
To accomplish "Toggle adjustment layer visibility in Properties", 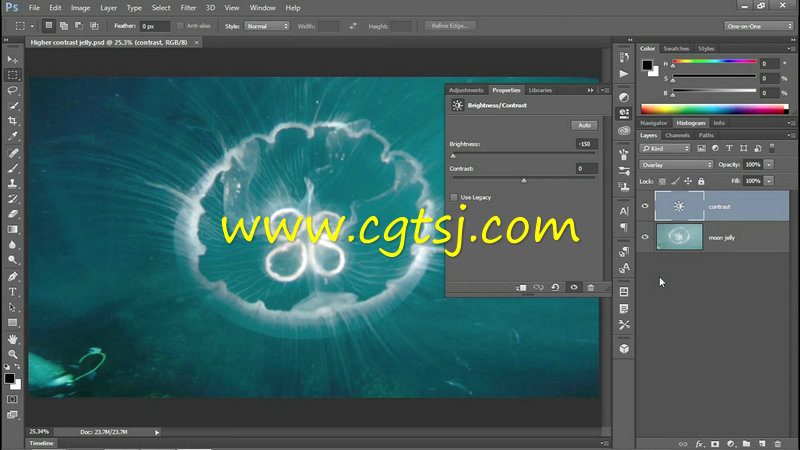I will pos(574,288).
